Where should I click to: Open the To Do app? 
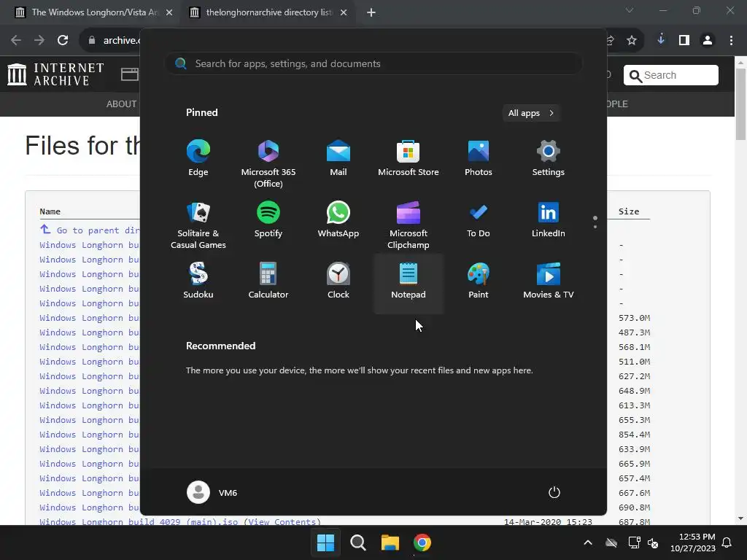pyautogui.click(x=479, y=220)
